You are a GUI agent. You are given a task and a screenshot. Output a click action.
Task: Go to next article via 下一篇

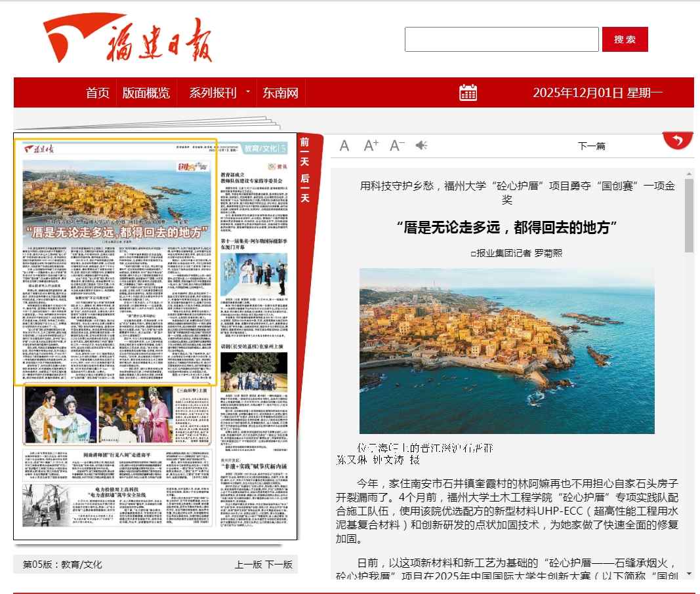coord(591,146)
